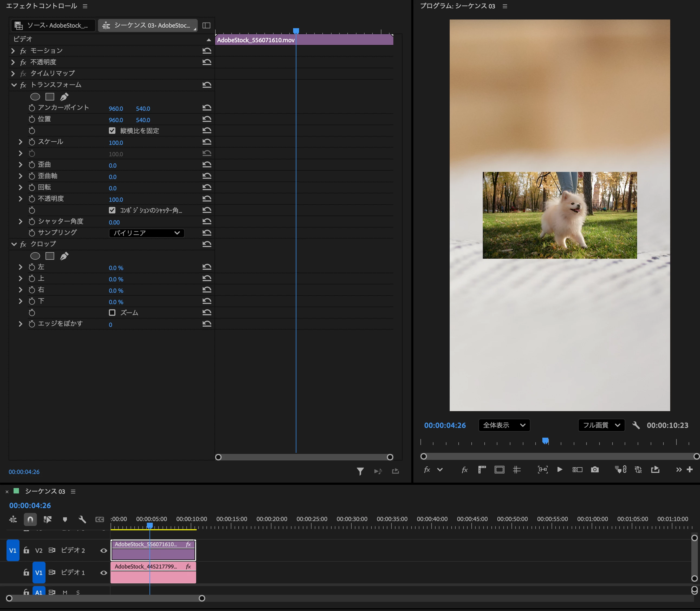The height and width of the screenshot is (611, 700).
Task: Click the スケール value 100.0
Action: tap(116, 142)
